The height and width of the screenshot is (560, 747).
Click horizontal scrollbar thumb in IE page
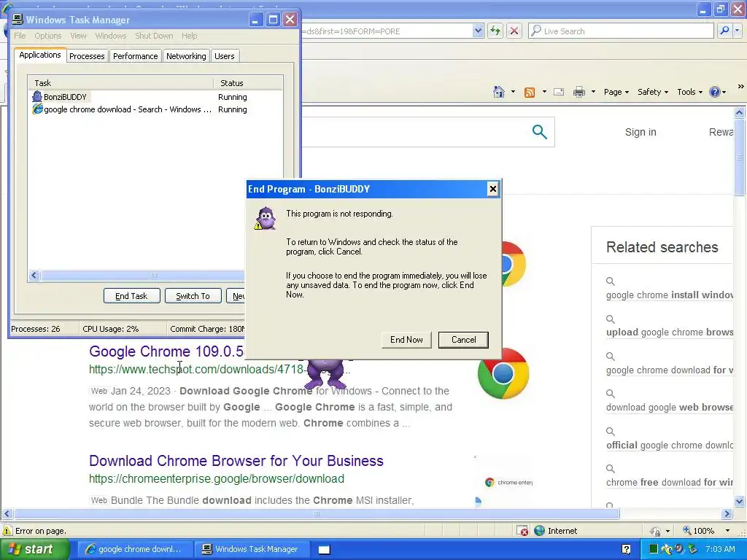[317, 514]
